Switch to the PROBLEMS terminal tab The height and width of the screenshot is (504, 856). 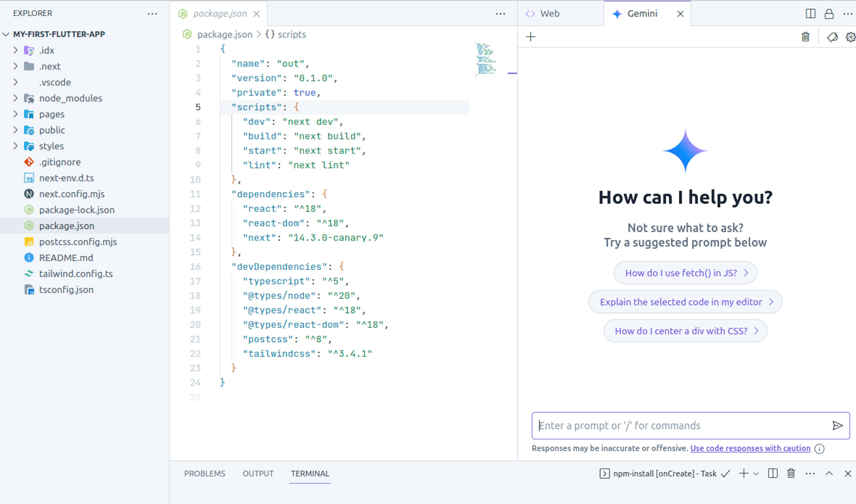(x=205, y=473)
